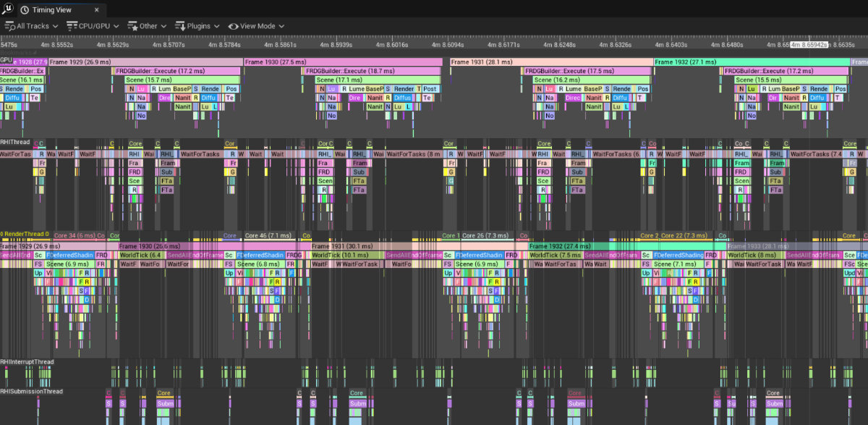
Task: Select the Scene (17.1 ms) GPU event
Action: click(x=377, y=80)
